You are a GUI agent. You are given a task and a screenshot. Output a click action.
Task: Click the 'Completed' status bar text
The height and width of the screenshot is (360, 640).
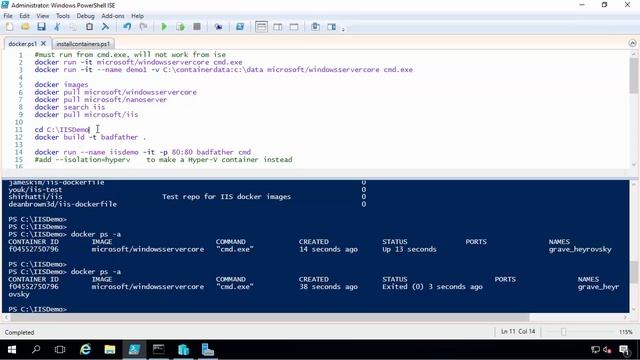pos(19,332)
